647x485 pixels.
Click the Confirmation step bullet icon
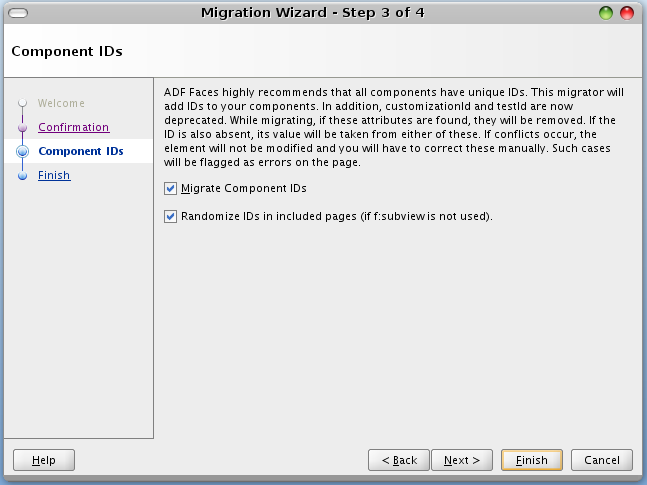click(x=22, y=127)
